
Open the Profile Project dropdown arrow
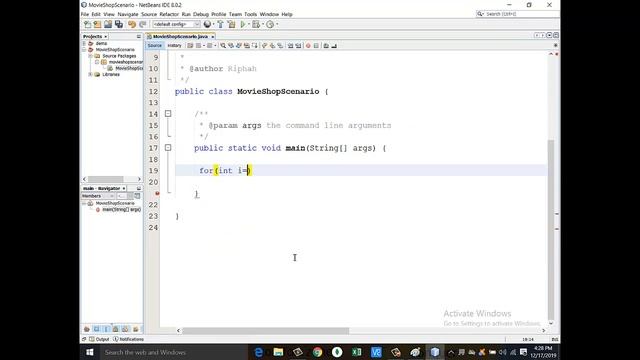[x=277, y=24]
